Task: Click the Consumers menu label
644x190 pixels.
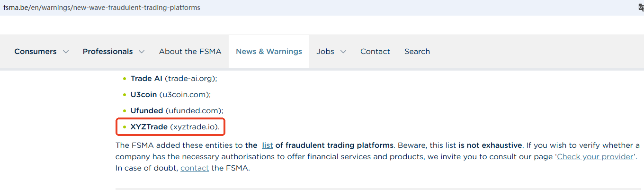Action: pos(35,52)
